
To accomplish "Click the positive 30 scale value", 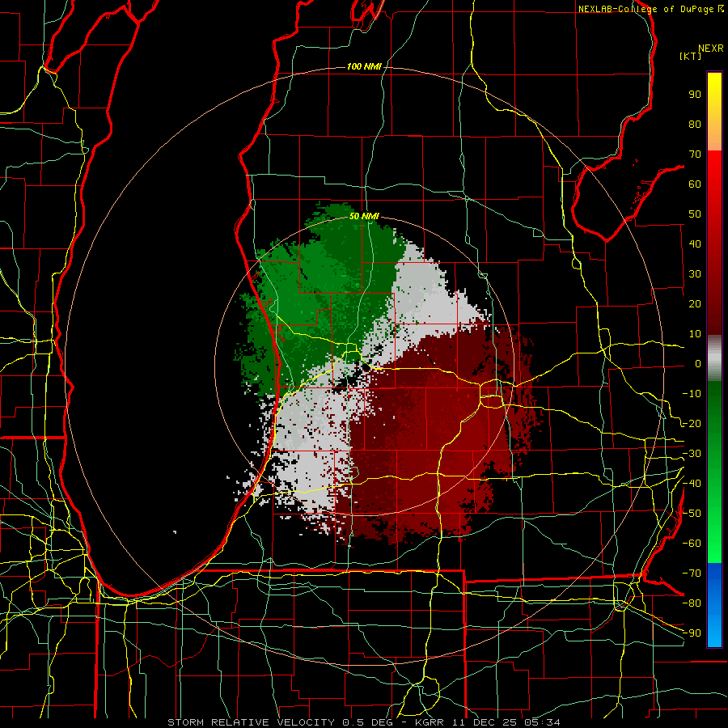I will 695,274.
